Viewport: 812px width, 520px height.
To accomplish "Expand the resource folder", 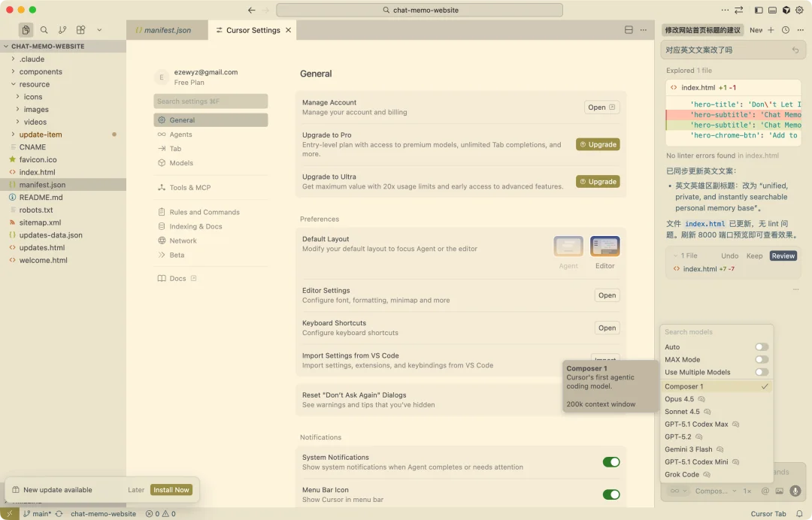I will tap(35, 84).
